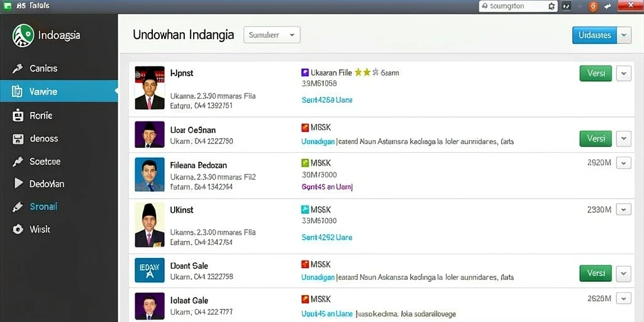Expand the arrow beside Udaates button
Viewport: 644px width, 322px height.
(x=624, y=35)
